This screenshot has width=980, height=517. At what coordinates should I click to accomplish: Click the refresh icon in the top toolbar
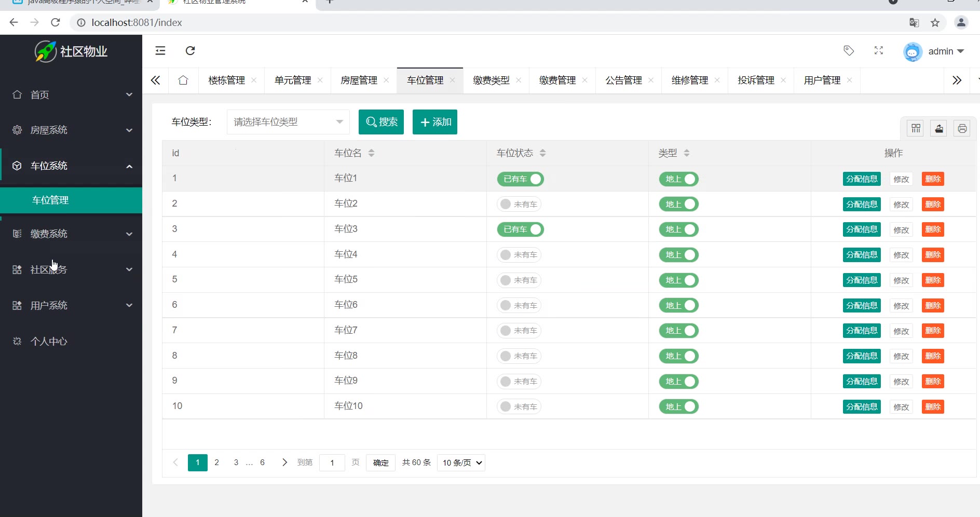190,50
